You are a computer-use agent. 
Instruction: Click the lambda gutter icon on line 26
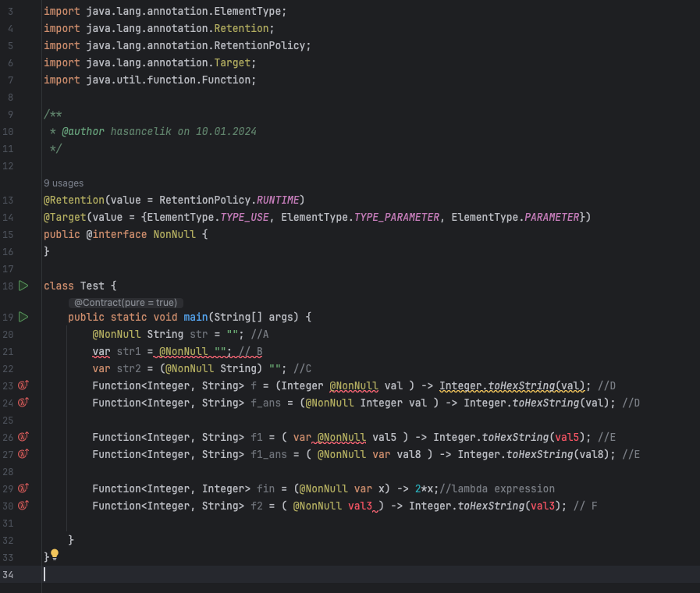[x=23, y=437]
